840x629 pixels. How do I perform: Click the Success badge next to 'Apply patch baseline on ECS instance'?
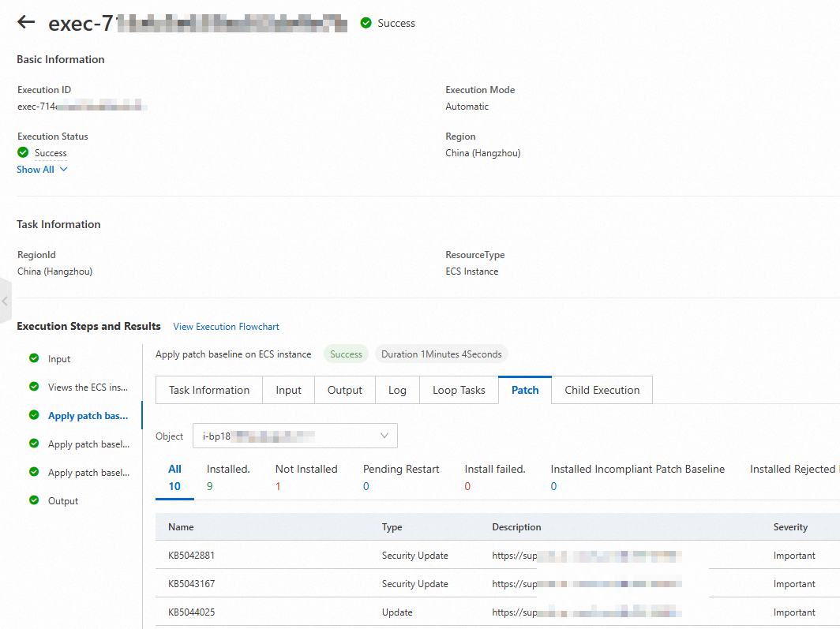346,354
